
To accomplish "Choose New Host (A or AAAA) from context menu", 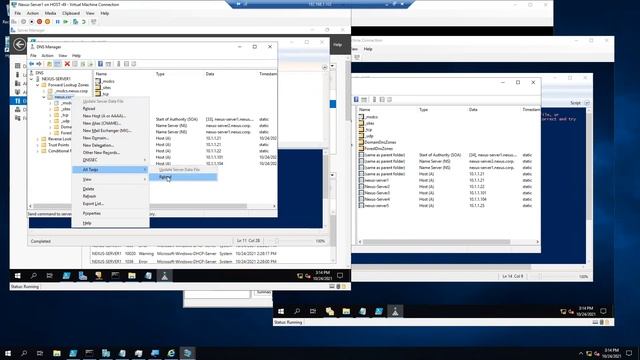I will [104, 116].
